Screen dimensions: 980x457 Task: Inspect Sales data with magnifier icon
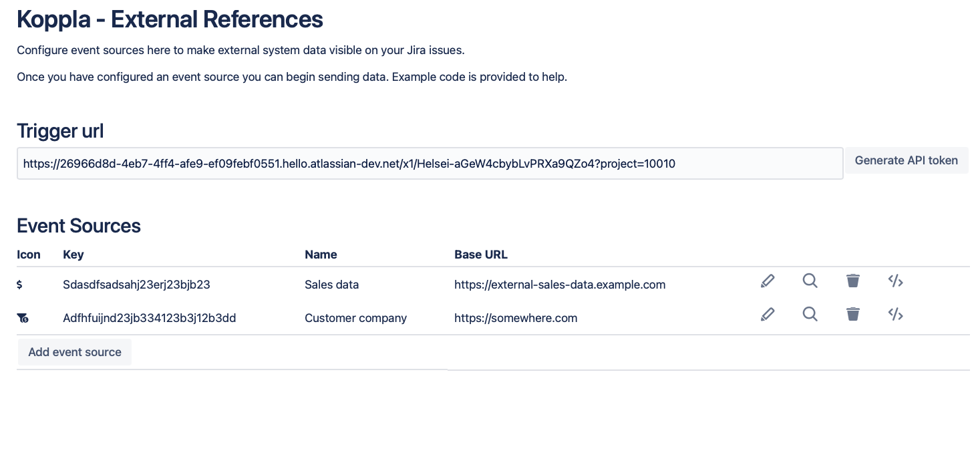(810, 281)
